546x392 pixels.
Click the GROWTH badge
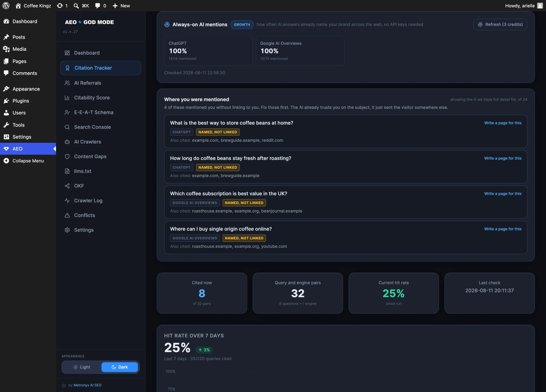click(x=242, y=24)
